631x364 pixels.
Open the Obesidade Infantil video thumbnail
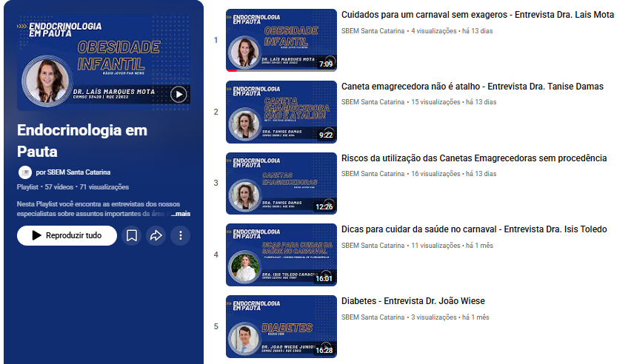click(281, 40)
